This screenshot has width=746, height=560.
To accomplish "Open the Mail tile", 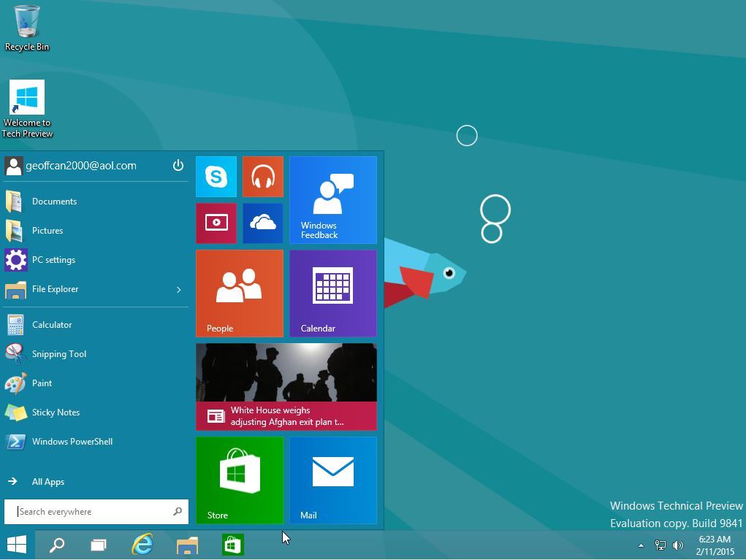I will point(333,480).
